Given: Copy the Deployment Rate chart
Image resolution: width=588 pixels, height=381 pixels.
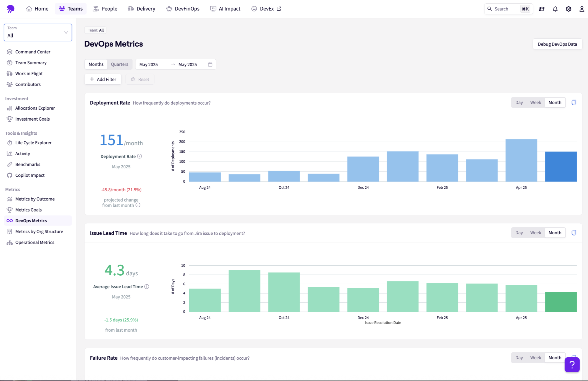Looking at the screenshot, I should tap(574, 102).
